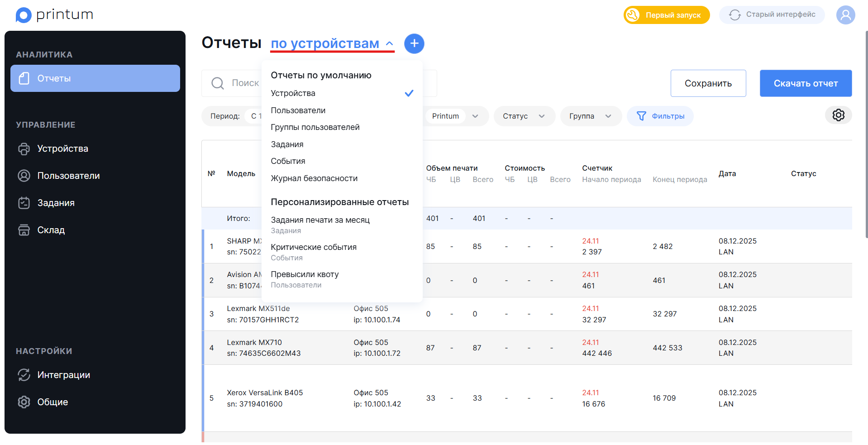
Task: Expand the Статус filter dropdown
Action: coord(524,116)
